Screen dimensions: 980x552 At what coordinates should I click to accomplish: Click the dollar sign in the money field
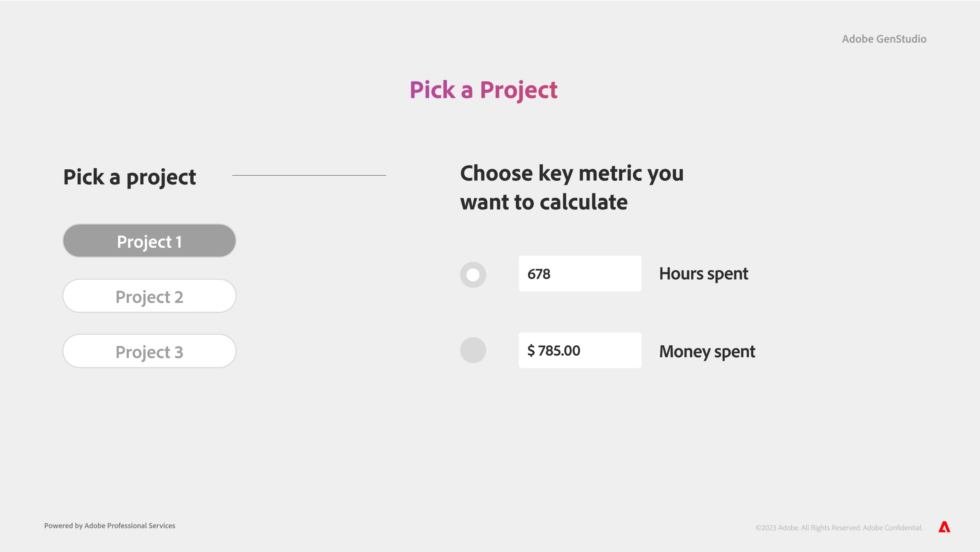[x=531, y=350]
